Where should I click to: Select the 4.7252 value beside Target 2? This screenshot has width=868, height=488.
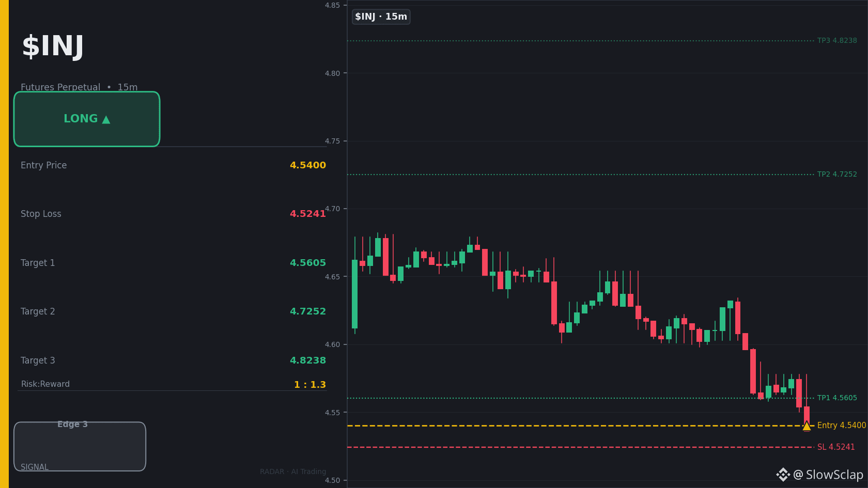click(x=308, y=311)
